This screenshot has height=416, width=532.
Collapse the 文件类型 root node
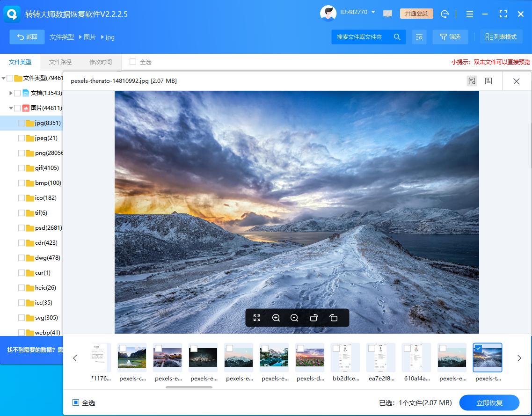click(4, 78)
